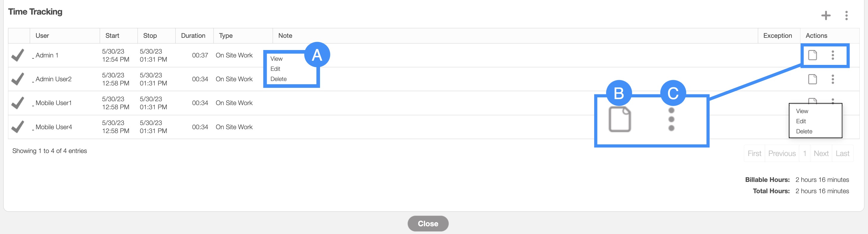Jump to the Last page
868x234 pixels.
coord(842,154)
